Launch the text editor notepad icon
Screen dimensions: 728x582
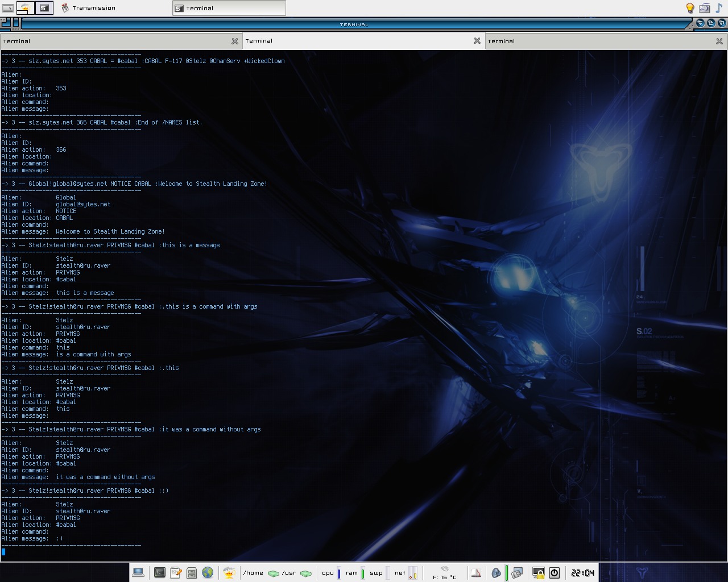point(176,573)
